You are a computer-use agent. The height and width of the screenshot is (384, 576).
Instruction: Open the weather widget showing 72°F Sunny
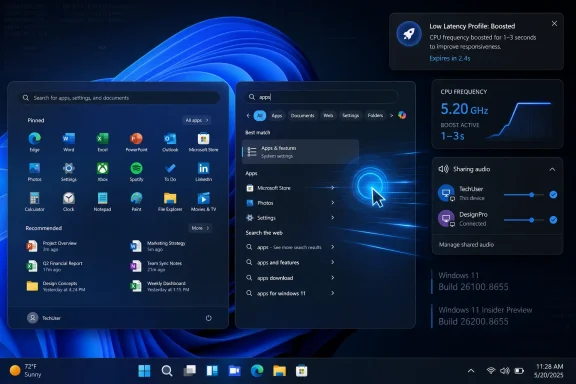point(26,370)
